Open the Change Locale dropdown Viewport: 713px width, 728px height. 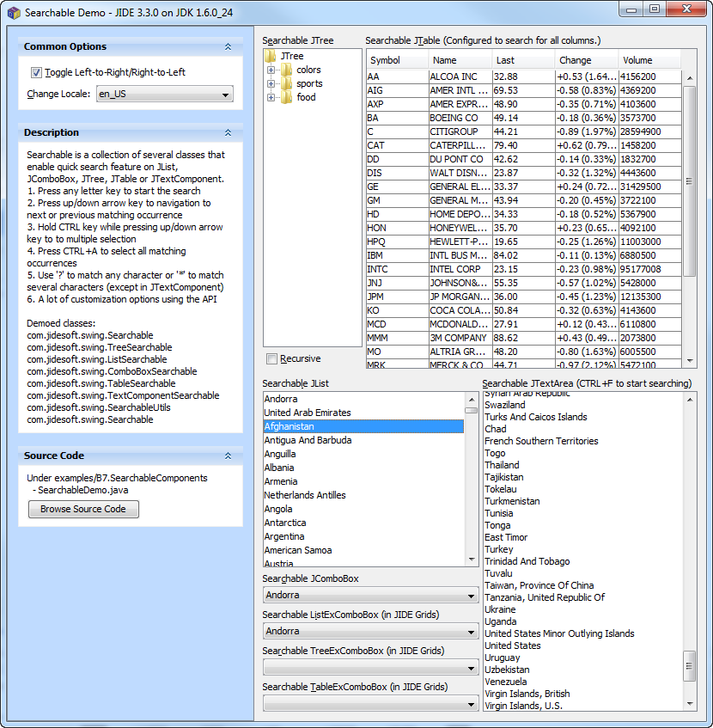(165, 94)
